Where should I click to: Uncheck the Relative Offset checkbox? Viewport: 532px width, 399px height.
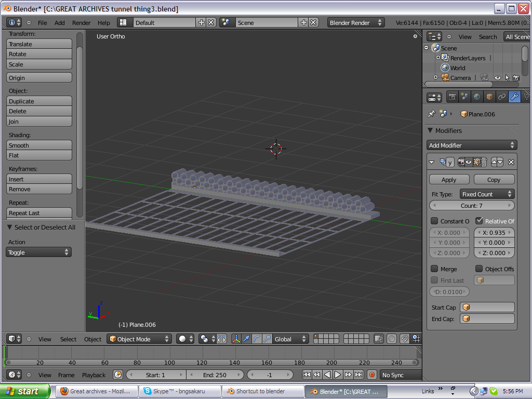pos(479,221)
